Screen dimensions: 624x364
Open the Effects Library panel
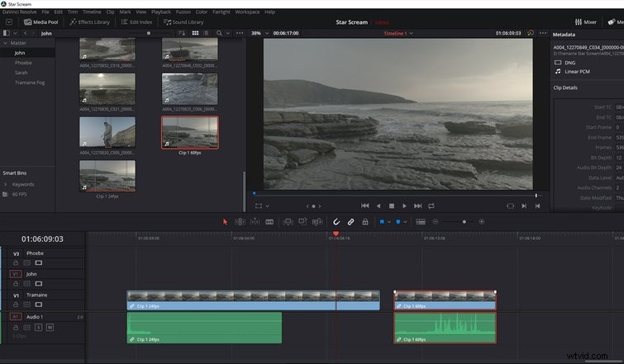pos(89,22)
